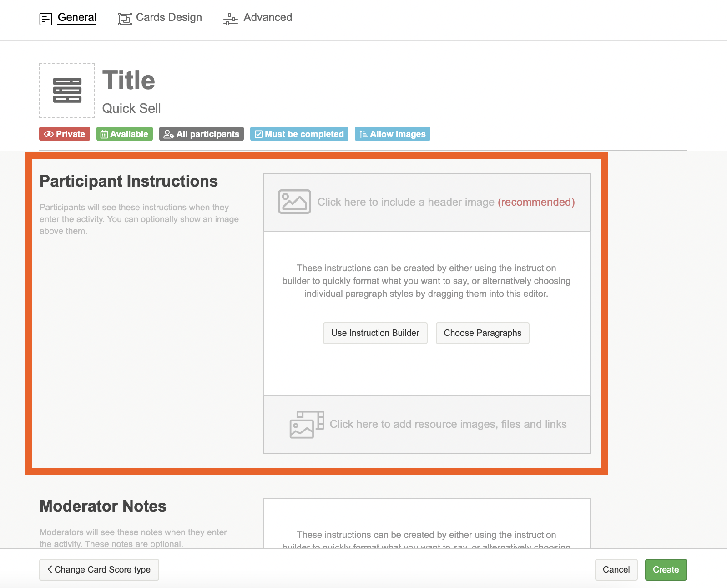Toggle the Must be completed badge
The image size is (727, 588).
tap(299, 134)
